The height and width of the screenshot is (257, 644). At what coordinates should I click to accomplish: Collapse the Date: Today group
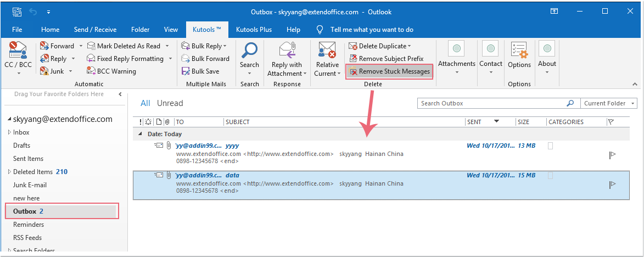pyautogui.click(x=140, y=134)
